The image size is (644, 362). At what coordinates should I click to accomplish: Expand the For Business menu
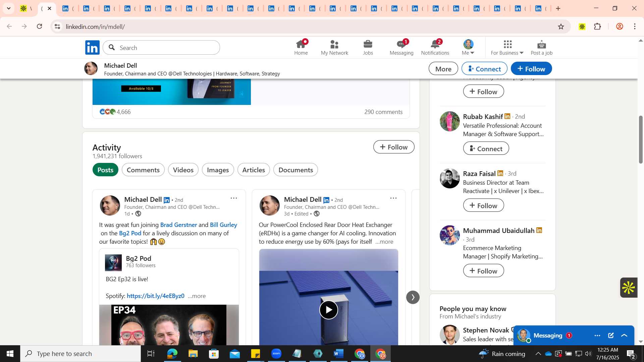(x=507, y=48)
